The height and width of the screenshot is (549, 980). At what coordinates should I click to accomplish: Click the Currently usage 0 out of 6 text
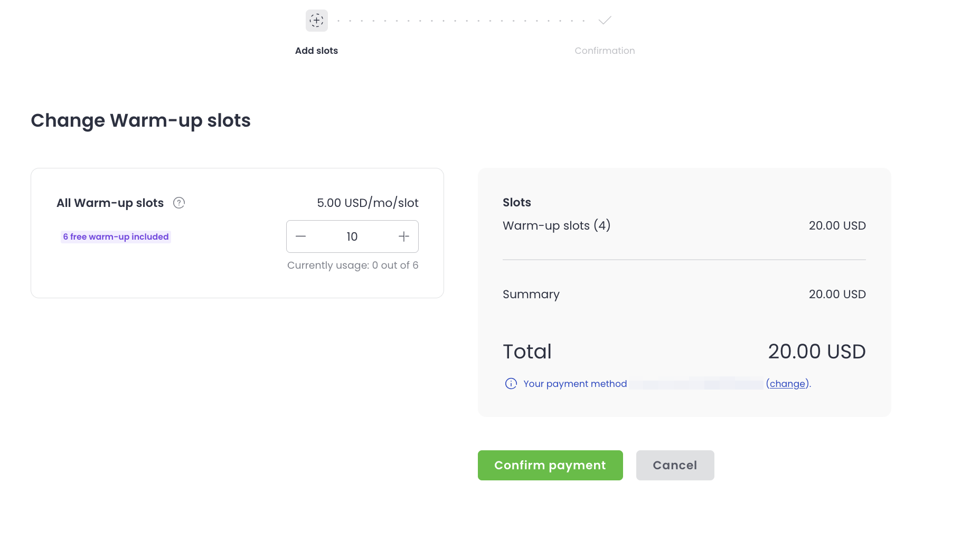coord(353,265)
